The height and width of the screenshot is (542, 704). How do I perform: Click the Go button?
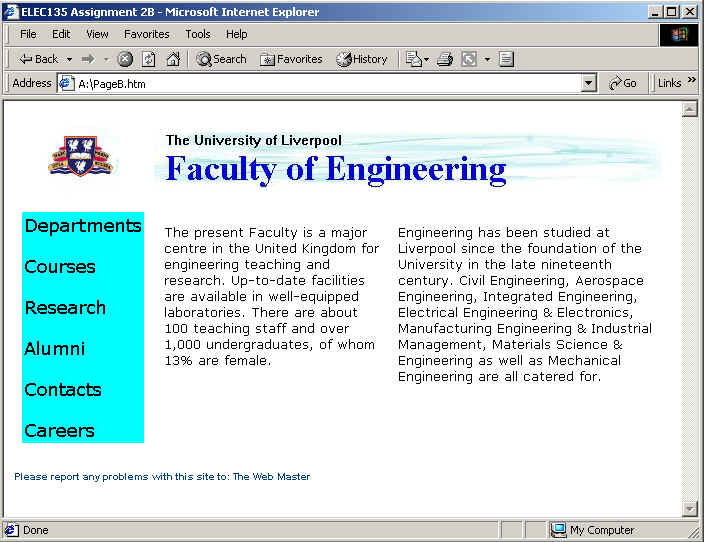tap(623, 84)
